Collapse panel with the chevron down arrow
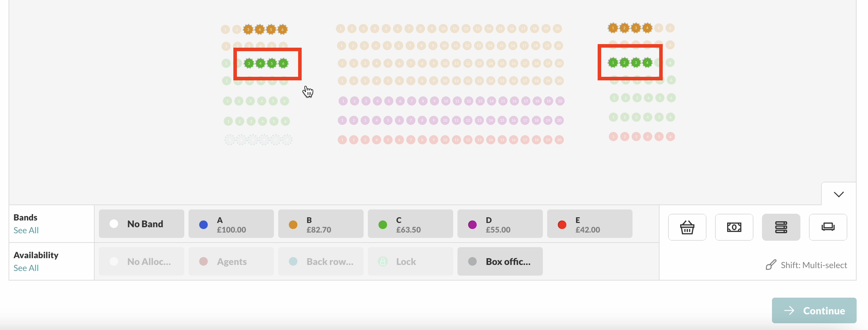The image size is (868, 330). pyautogui.click(x=838, y=194)
